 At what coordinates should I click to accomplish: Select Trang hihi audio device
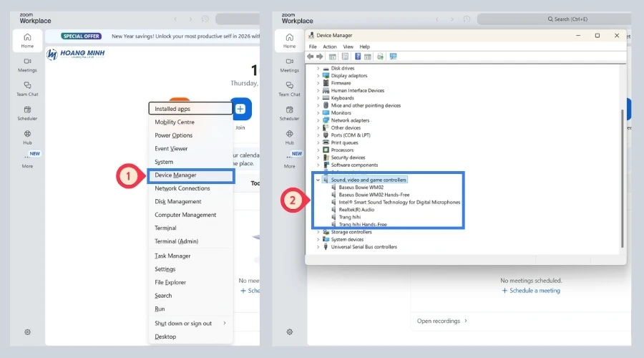point(349,217)
